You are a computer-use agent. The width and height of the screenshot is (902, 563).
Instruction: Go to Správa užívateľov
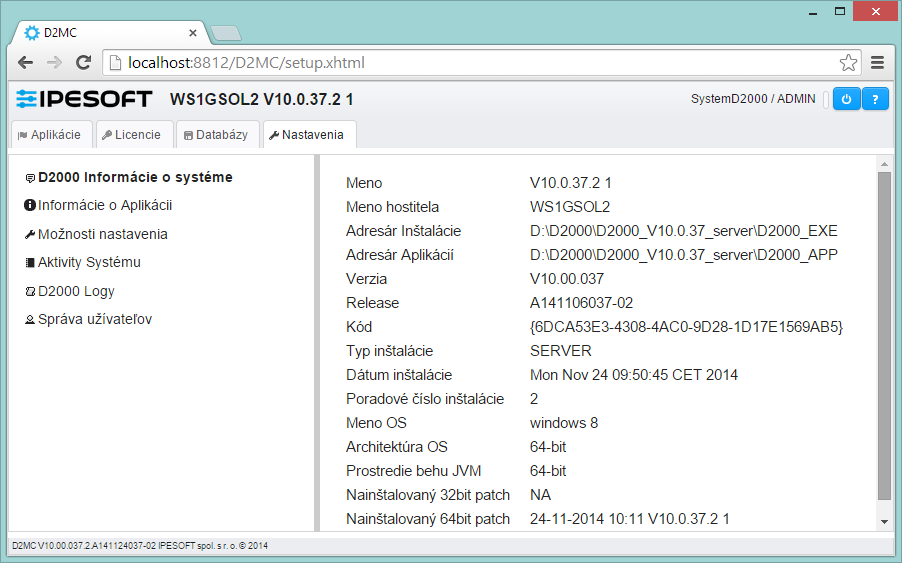tap(94, 320)
